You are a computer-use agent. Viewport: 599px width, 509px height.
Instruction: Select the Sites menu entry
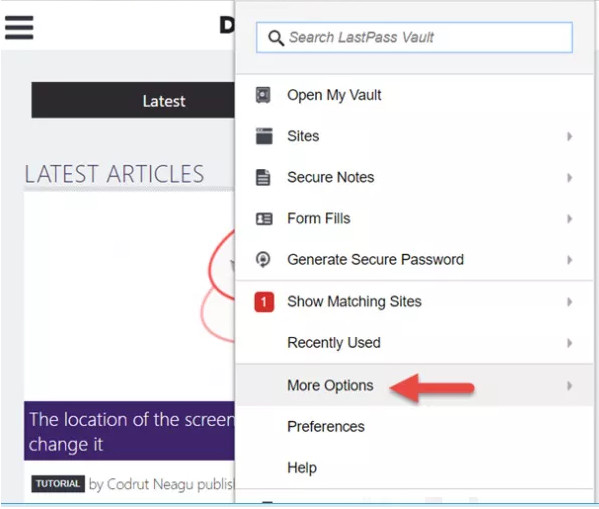[414, 136]
